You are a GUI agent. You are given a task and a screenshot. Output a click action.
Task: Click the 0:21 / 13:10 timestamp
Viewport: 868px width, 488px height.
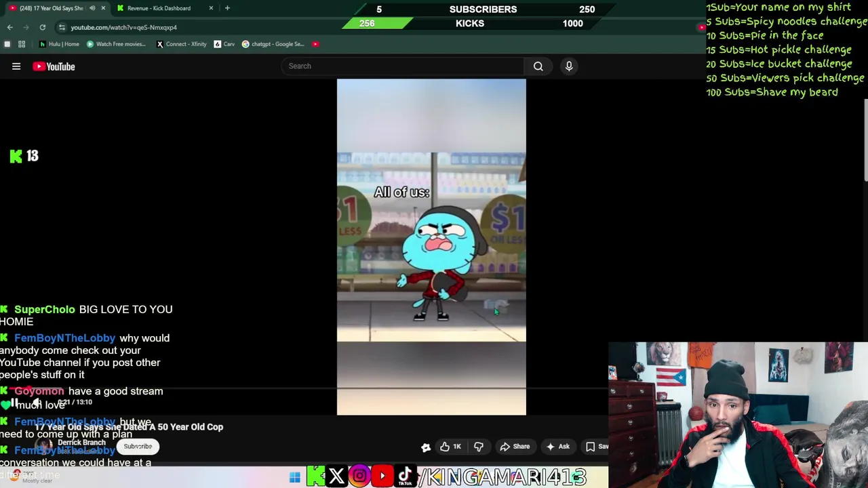(x=75, y=403)
